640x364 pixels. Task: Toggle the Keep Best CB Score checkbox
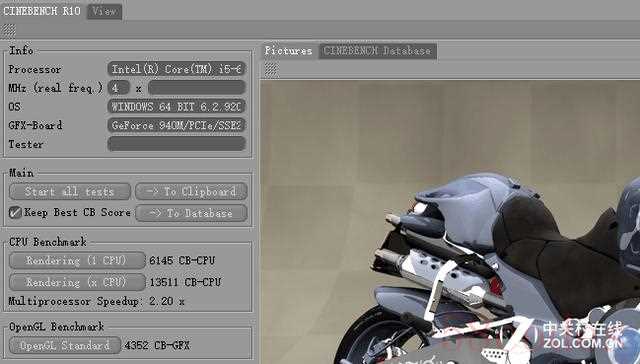[15, 213]
